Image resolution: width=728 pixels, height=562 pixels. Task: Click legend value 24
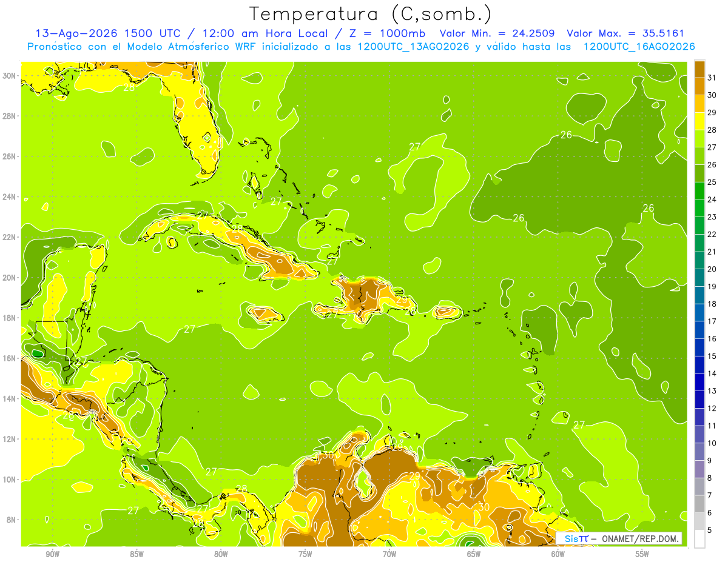point(712,199)
